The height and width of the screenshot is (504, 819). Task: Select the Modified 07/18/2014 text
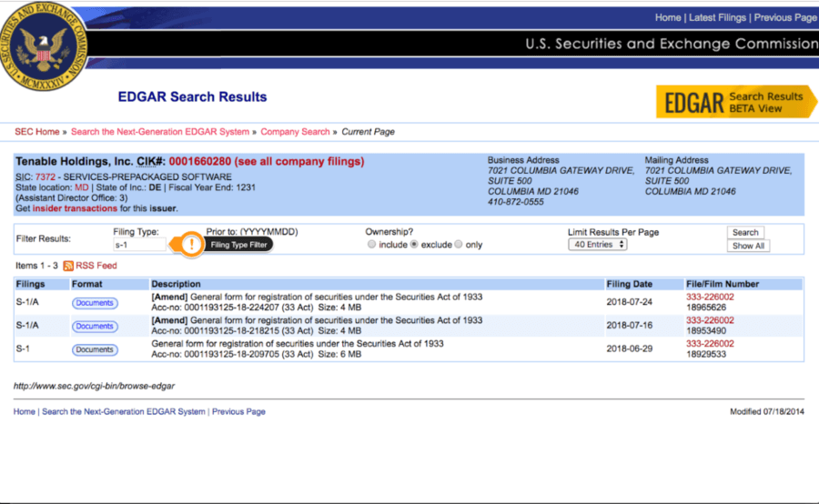[x=767, y=411]
